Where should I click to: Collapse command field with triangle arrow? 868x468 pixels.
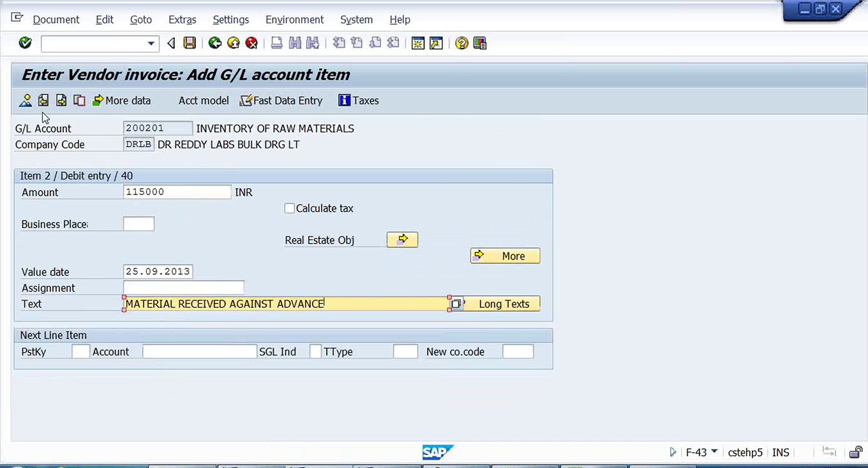tap(170, 43)
